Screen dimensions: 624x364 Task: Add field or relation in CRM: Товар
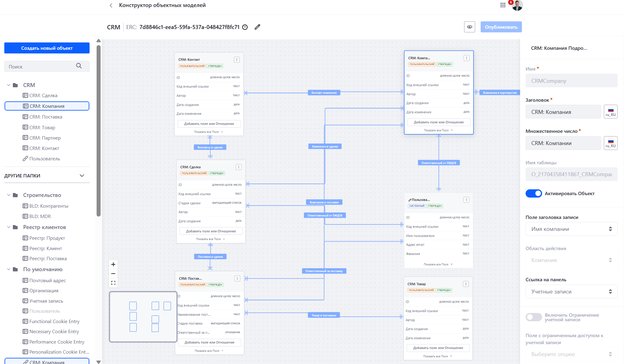pyautogui.click(x=438, y=348)
